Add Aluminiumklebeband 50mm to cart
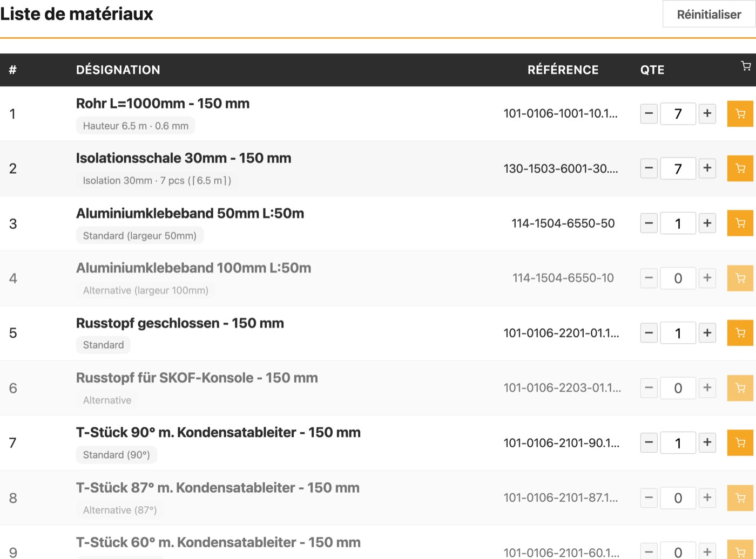Image resolution: width=756 pixels, height=559 pixels. point(740,223)
